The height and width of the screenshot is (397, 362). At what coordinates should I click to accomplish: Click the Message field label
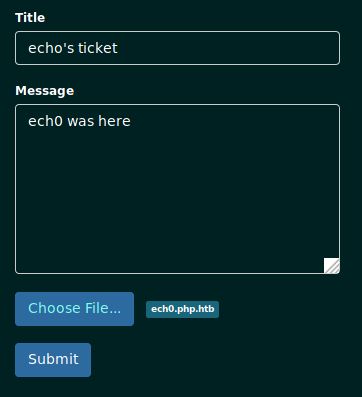click(45, 91)
